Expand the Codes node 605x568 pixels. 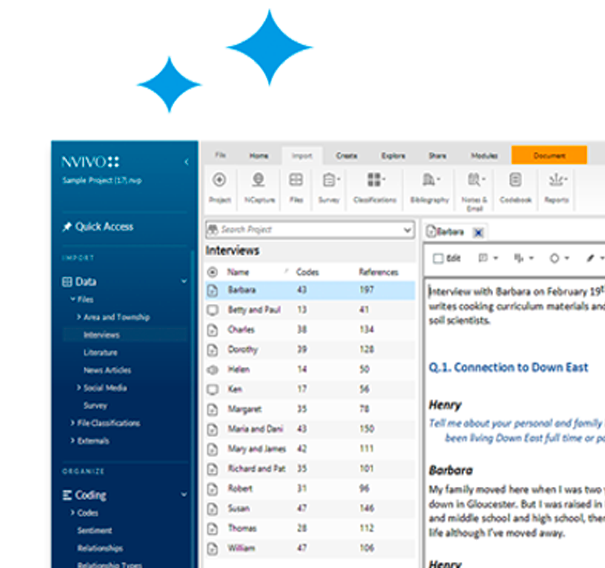[73, 512]
